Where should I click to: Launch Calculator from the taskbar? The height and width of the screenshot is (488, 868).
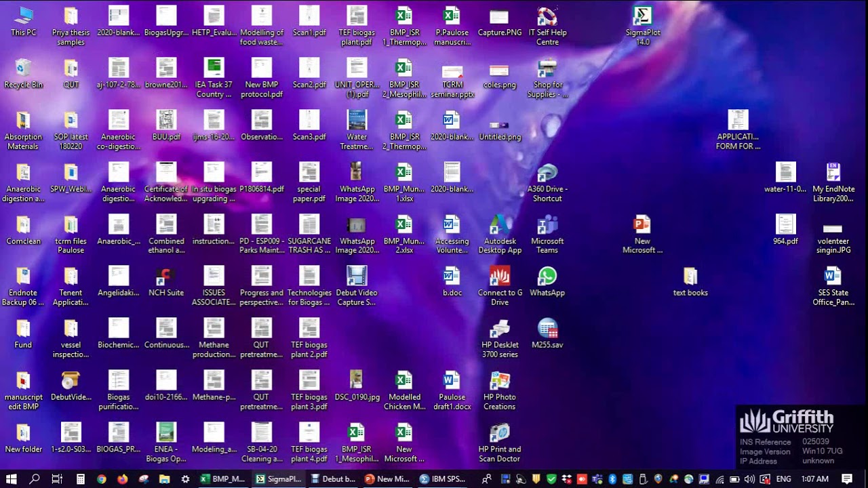(x=80, y=479)
